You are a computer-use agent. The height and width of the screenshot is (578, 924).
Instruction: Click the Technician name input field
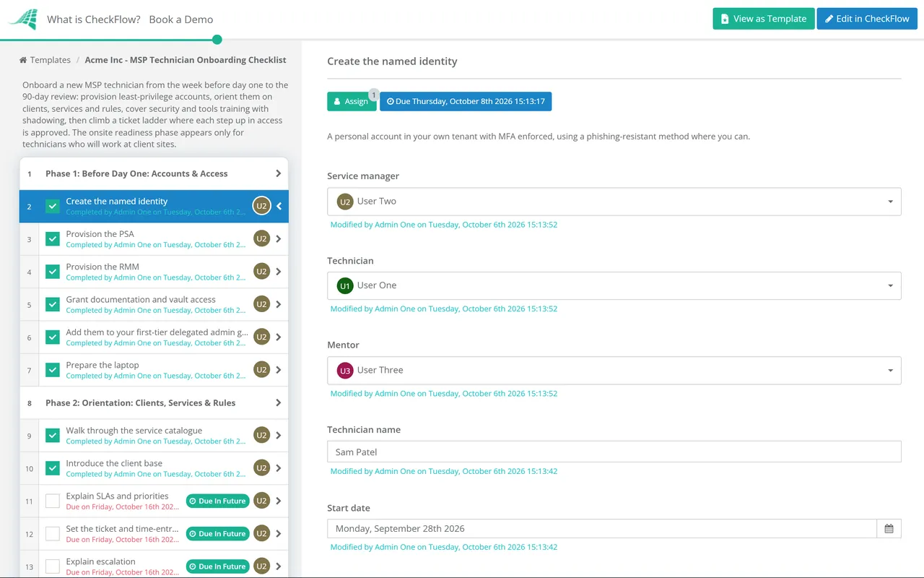(614, 452)
